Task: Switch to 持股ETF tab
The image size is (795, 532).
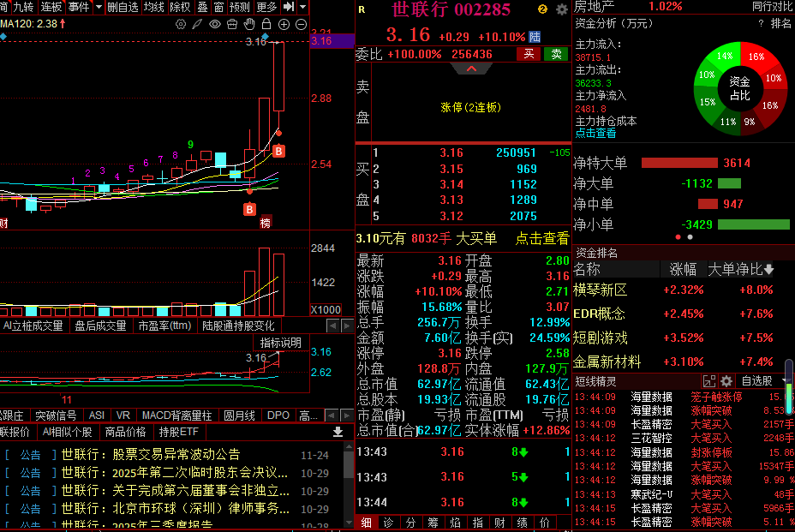Action: tap(178, 432)
